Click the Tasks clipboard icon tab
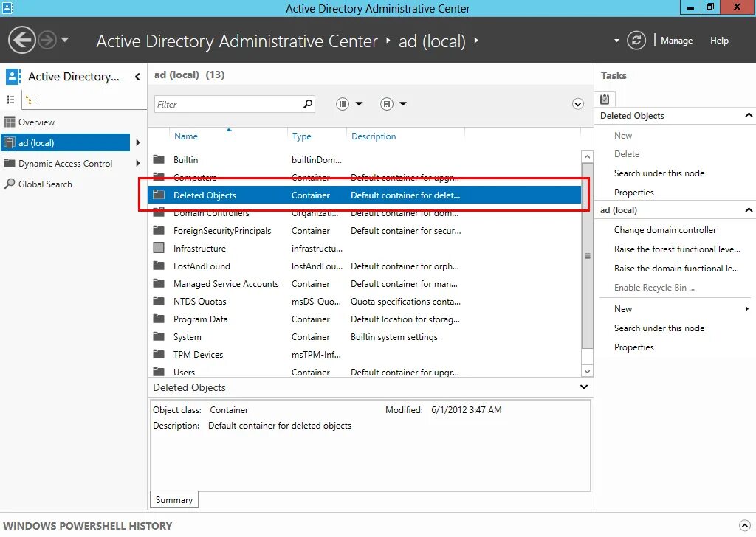756x537 pixels. [x=605, y=100]
